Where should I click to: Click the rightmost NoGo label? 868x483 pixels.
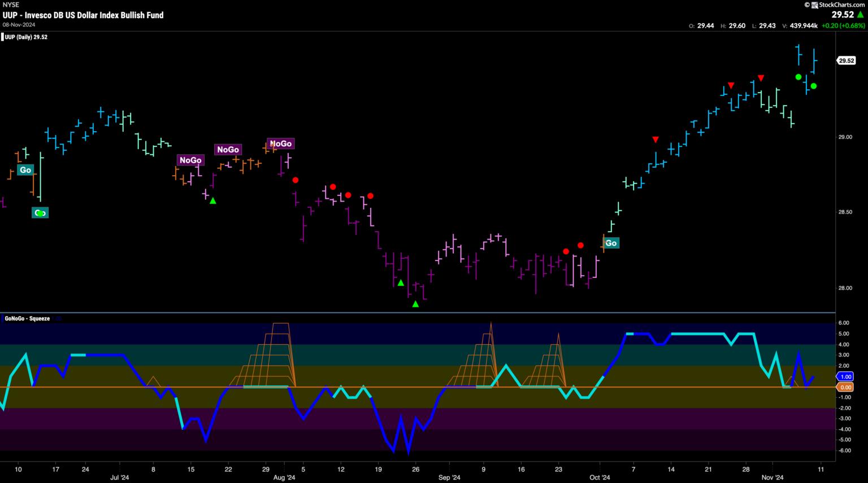[x=280, y=143]
